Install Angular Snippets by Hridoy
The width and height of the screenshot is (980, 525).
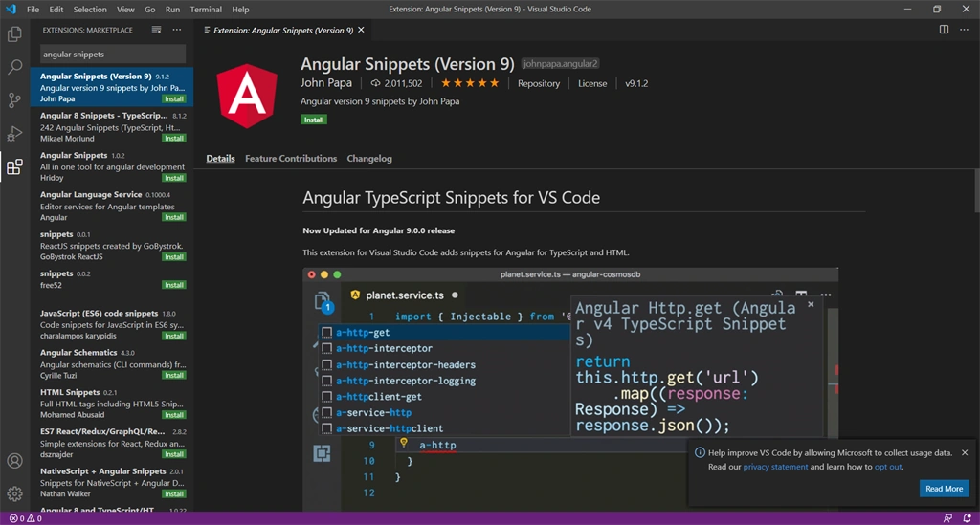174,178
